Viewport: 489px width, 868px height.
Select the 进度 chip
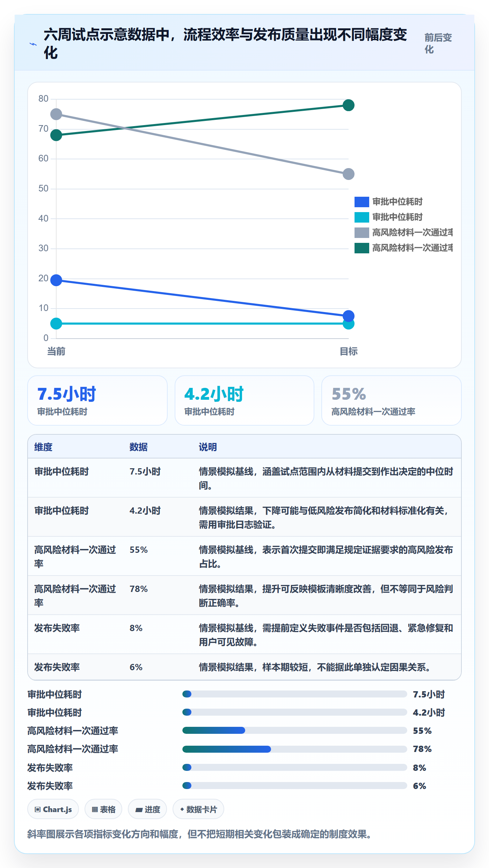click(x=147, y=809)
